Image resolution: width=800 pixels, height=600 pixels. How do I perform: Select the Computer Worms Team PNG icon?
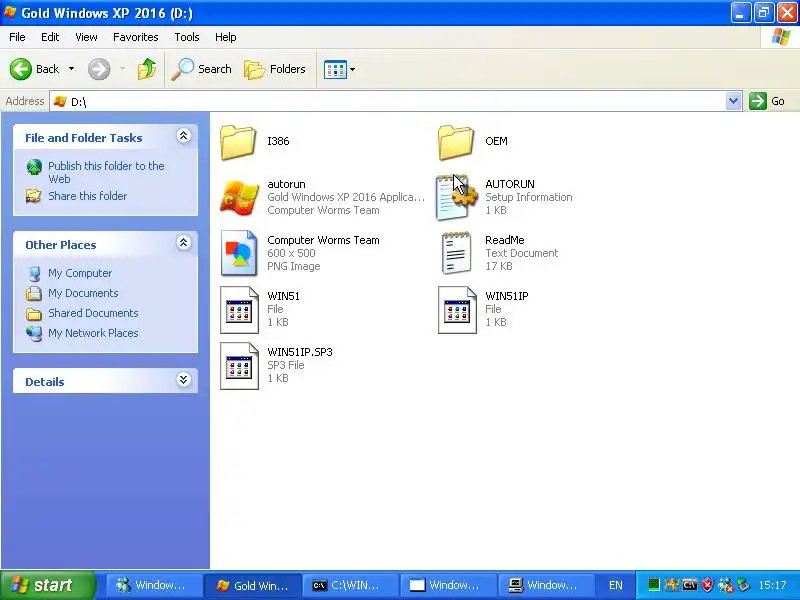click(x=239, y=253)
